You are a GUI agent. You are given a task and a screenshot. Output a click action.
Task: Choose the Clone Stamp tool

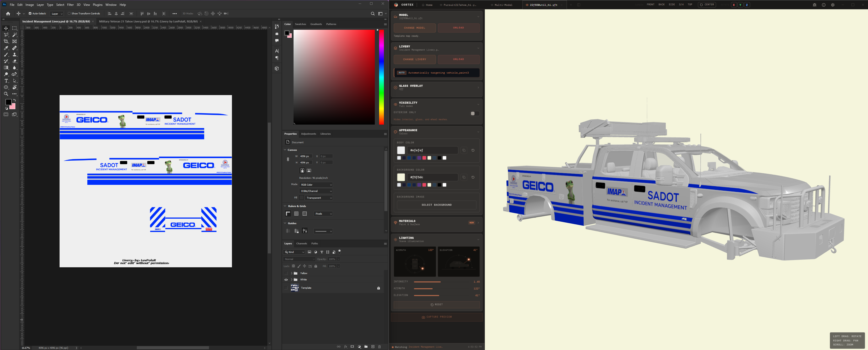pyautogui.click(x=14, y=54)
